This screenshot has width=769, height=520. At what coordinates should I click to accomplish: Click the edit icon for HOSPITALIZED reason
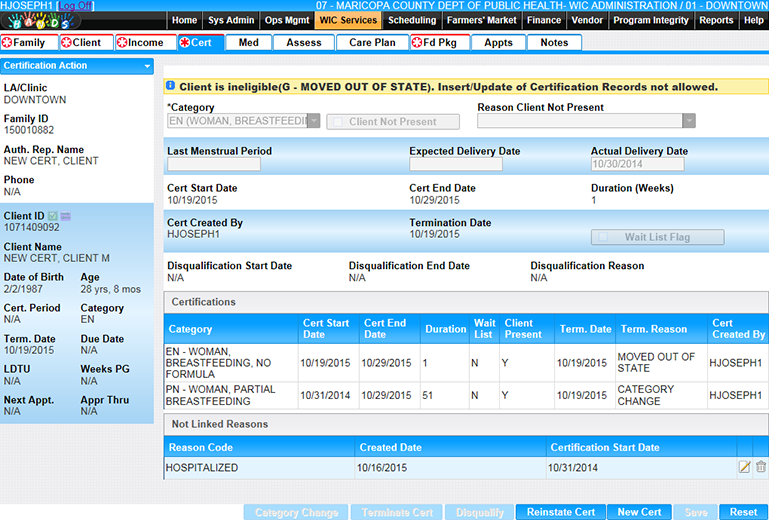point(744,467)
